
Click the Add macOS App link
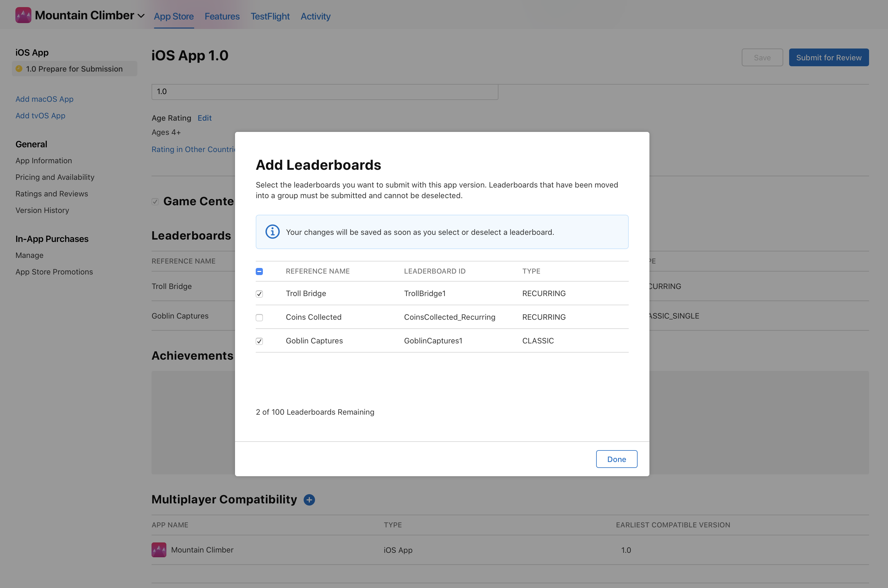point(44,98)
